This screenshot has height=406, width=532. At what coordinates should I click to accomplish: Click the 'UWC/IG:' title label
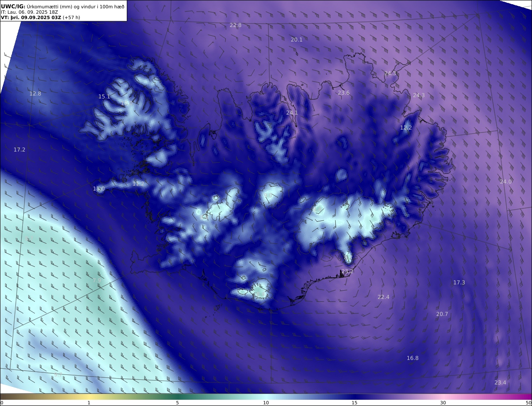[x=13, y=6]
